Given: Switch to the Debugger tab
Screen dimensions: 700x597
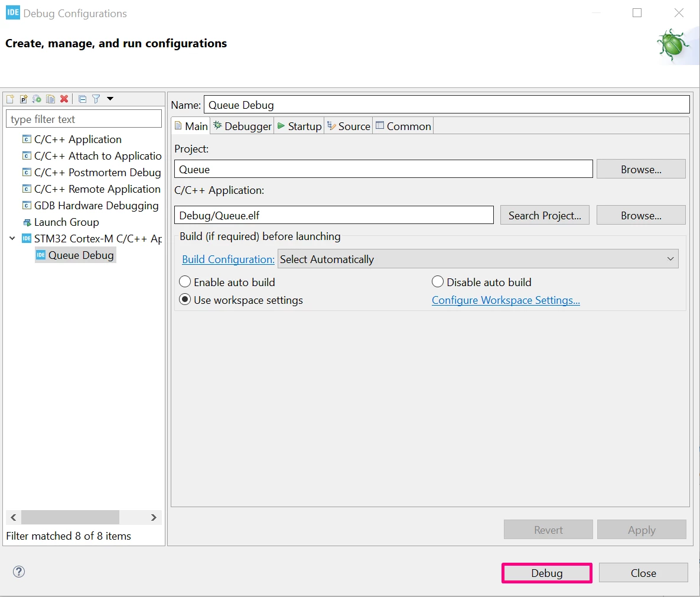Looking at the screenshot, I should [x=242, y=126].
